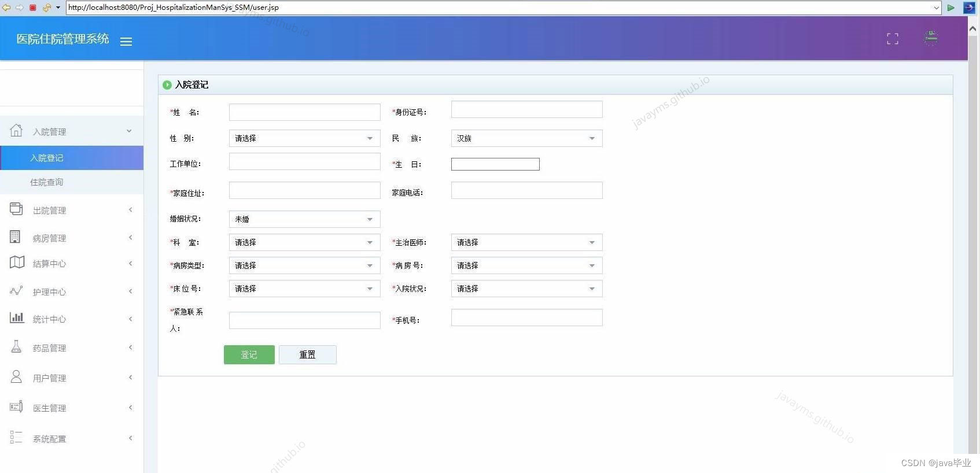Open the 床位号 dropdown

tap(304, 289)
